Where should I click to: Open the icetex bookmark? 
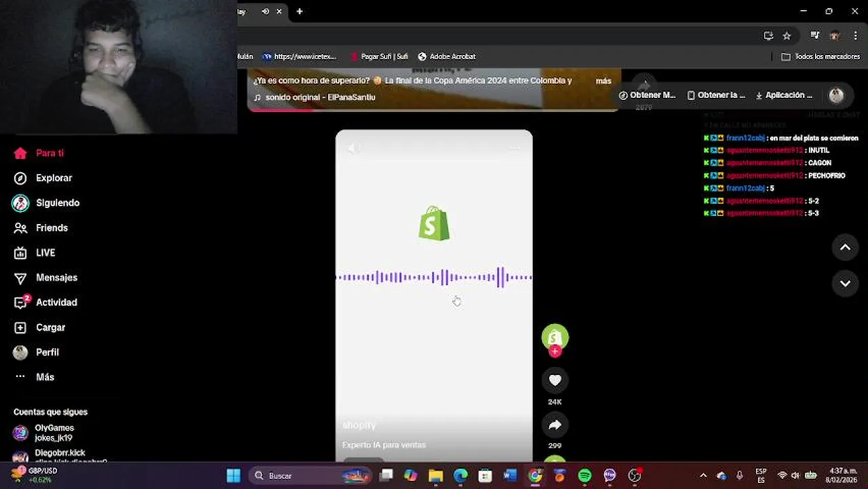click(x=300, y=56)
